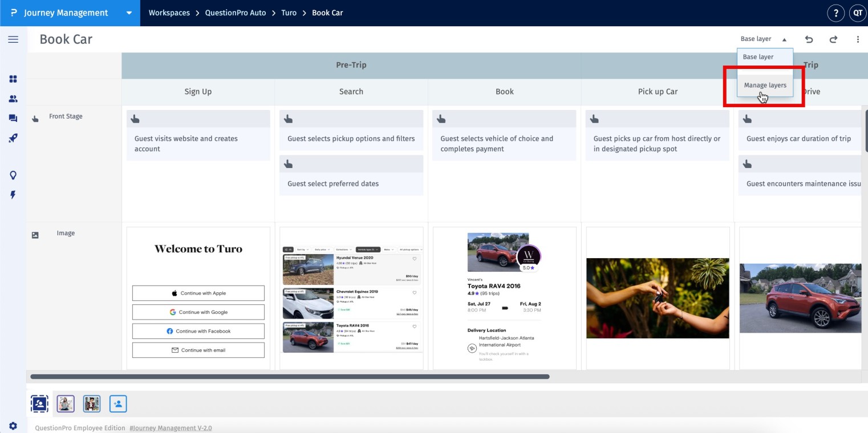Click the add persona icon
The width and height of the screenshot is (868, 433).
118,403
